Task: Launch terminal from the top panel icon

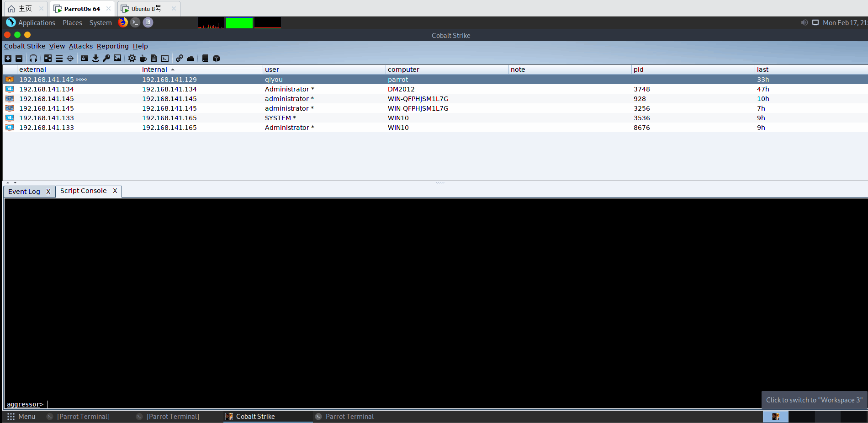Action: 135,22
